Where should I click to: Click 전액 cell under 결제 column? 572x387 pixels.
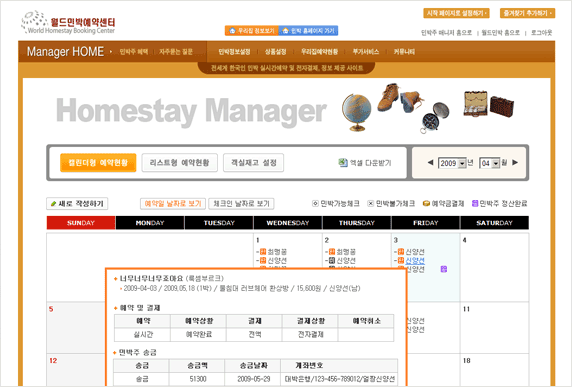pos(255,334)
